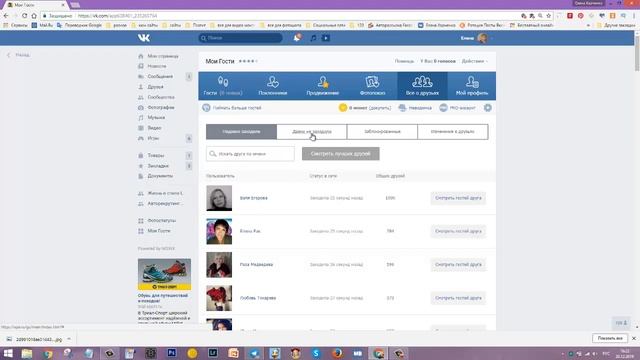Open Игры in sidebar

pos(153,139)
